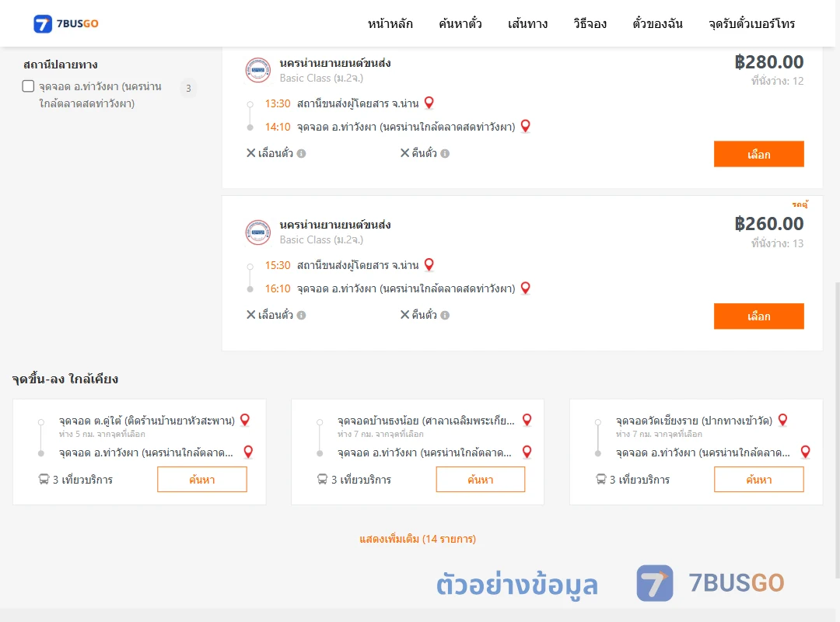
Task: Click info icon next to เลื่อนตั๋ว in ฿280 trip
Action: (x=302, y=153)
